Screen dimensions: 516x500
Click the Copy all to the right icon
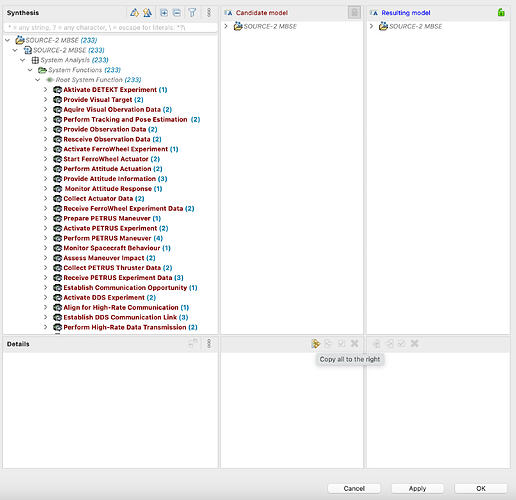tap(315, 343)
